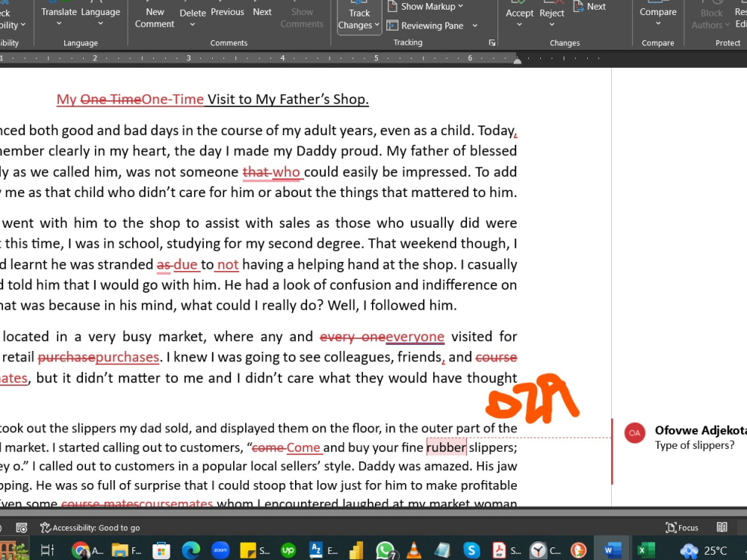Open Upwork app from the taskbar
The height and width of the screenshot is (560, 747).
click(288, 550)
